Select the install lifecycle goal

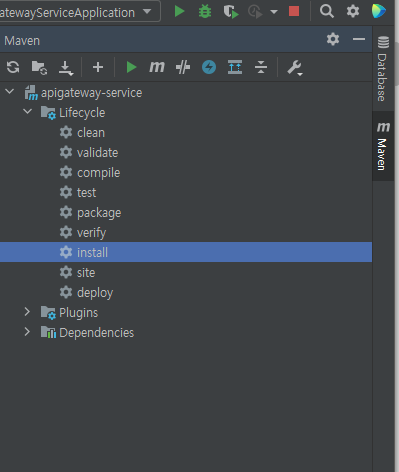[186, 252]
